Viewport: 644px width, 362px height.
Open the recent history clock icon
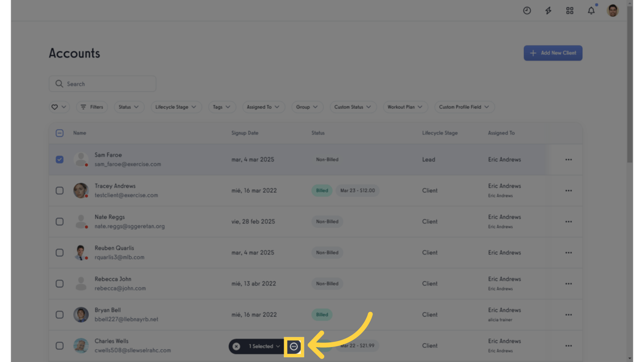click(527, 10)
